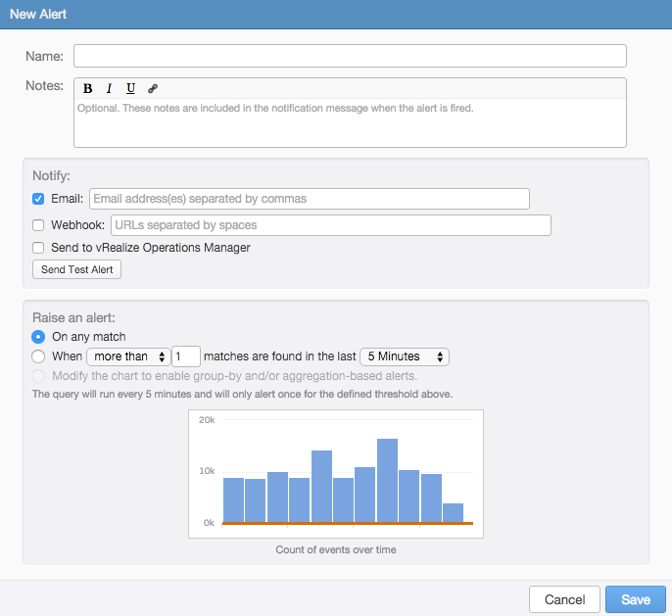Select the On any match option
Screen dimensions: 672x616
point(38,337)
